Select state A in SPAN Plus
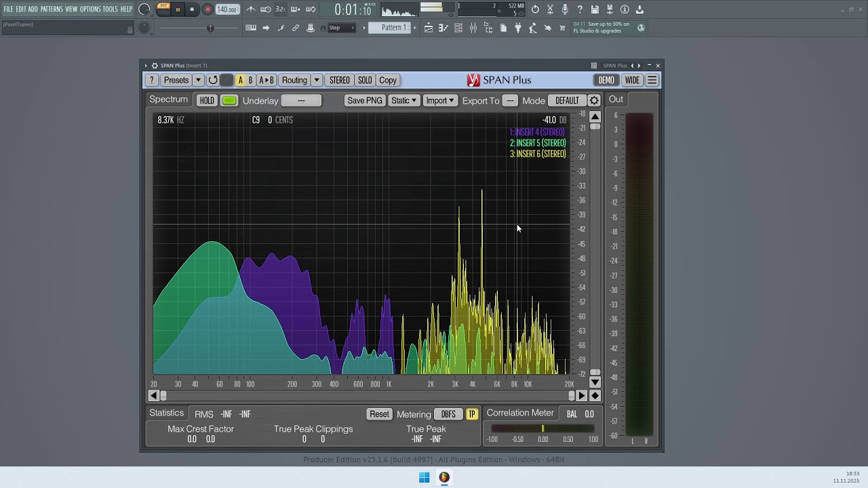Image resolution: width=868 pixels, height=488 pixels. coord(240,80)
